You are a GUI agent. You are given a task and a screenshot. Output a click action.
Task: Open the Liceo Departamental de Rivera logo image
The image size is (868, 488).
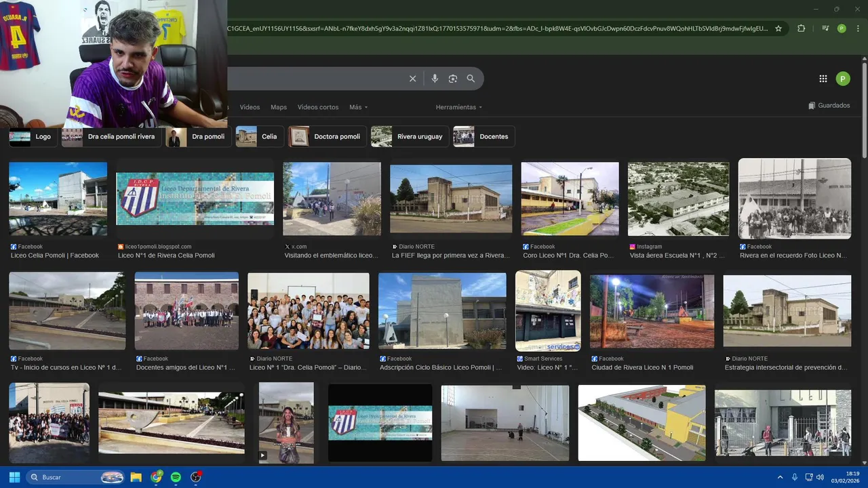(x=195, y=199)
